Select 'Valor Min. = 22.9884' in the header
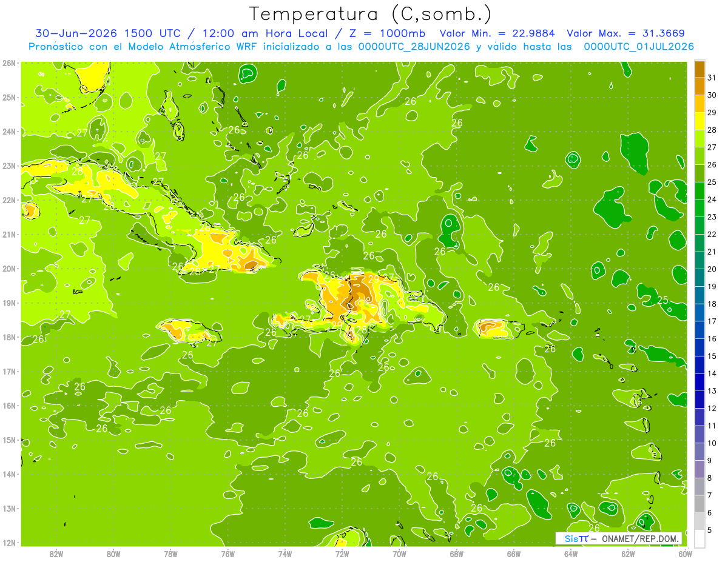Viewport: 728px width, 562px height. coord(498,33)
